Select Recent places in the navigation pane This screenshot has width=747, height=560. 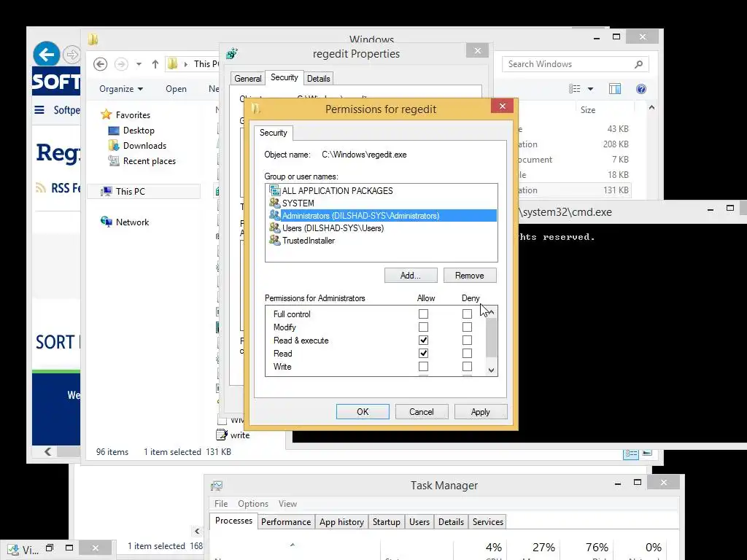(x=149, y=161)
